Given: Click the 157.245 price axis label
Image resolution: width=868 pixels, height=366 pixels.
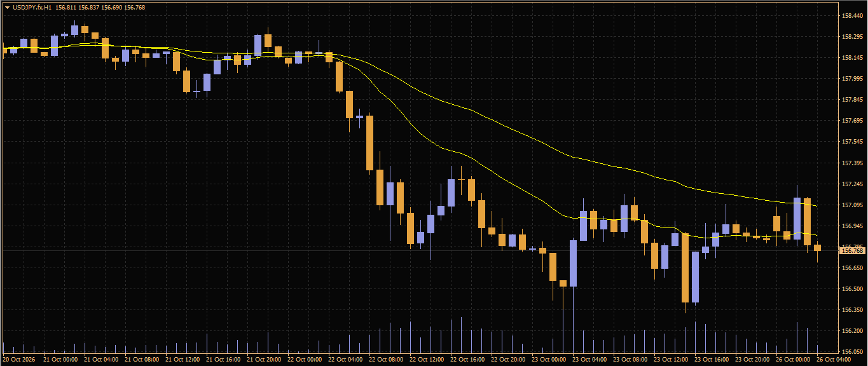Looking at the screenshot, I should [852, 184].
